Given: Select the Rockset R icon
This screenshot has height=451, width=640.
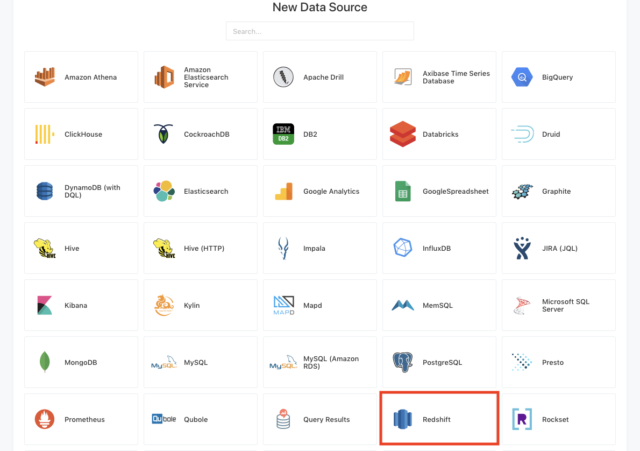Looking at the screenshot, I should (x=522, y=419).
